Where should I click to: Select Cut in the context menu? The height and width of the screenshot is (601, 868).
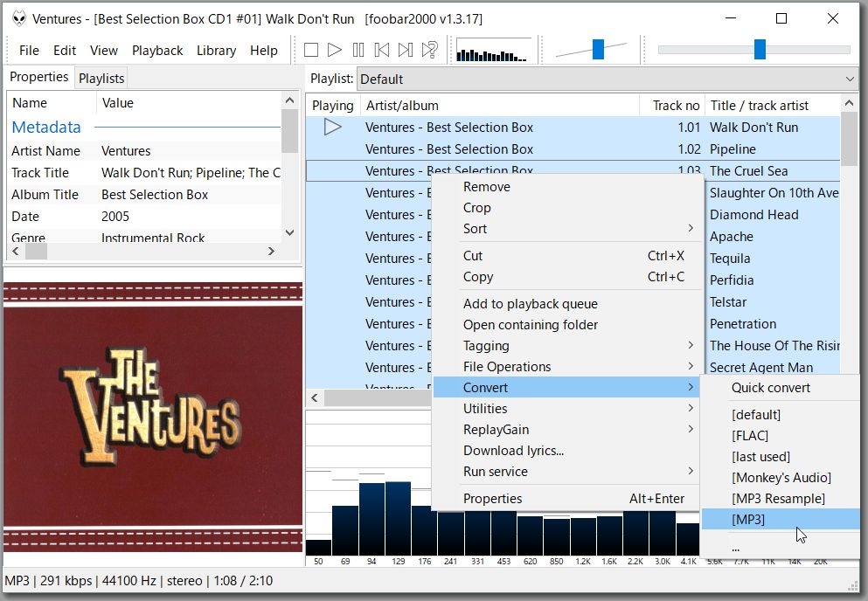[566, 256]
